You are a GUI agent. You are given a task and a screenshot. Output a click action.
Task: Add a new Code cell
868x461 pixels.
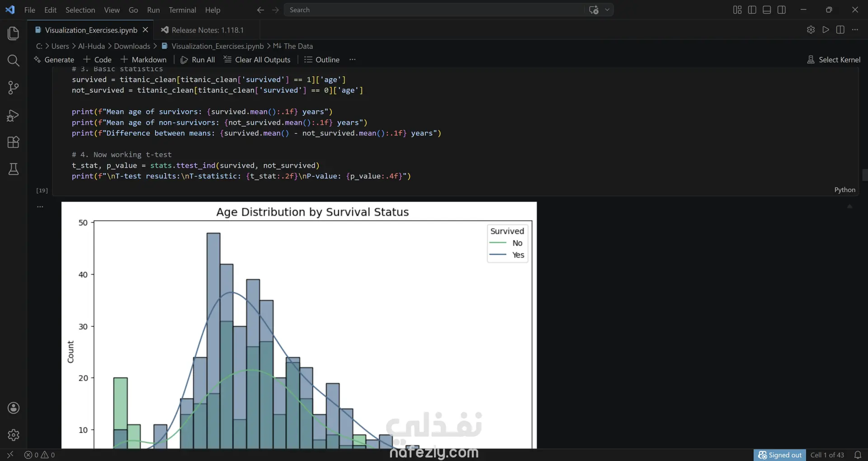[x=97, y=60]
